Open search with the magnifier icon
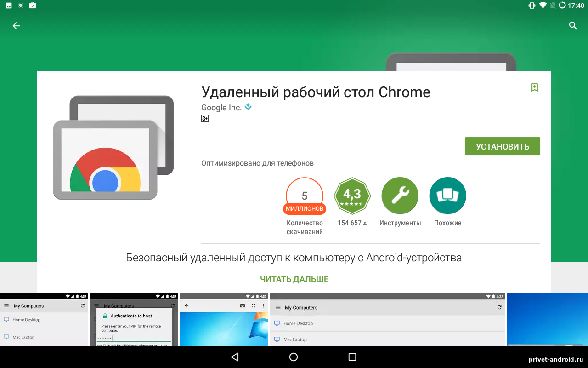The height and width of the screenshot is (368, 588). click(573, 26)
